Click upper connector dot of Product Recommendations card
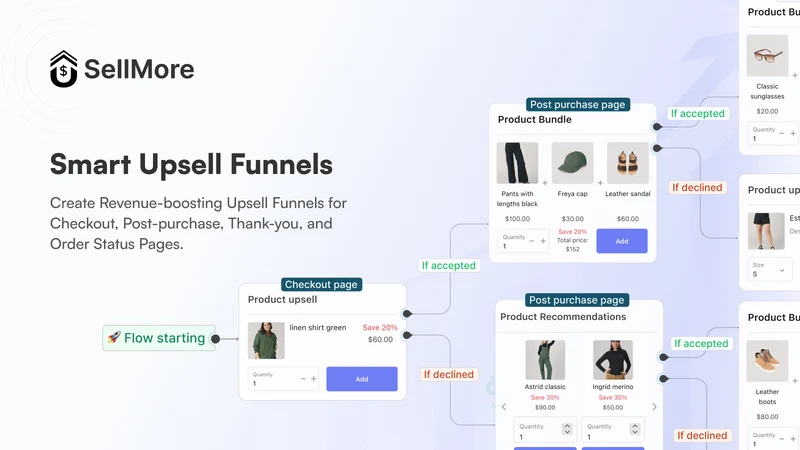This screenshot has height=450, width=800. 663,357
